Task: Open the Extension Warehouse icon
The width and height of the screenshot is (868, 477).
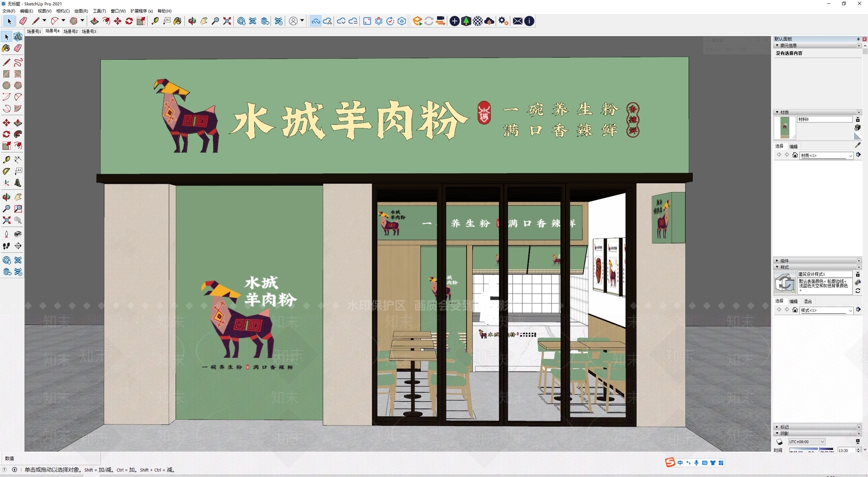Action: 253,21
